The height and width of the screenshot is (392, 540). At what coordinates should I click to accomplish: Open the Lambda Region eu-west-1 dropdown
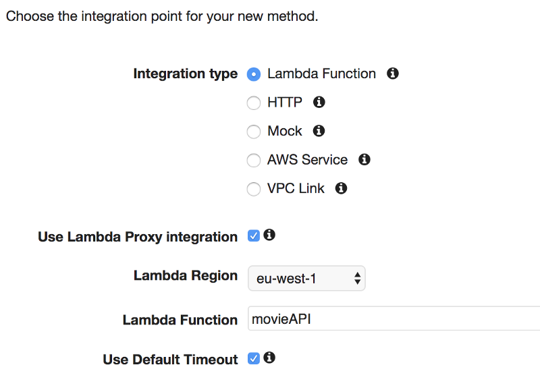pyautogui.click(x=306, y=278)
